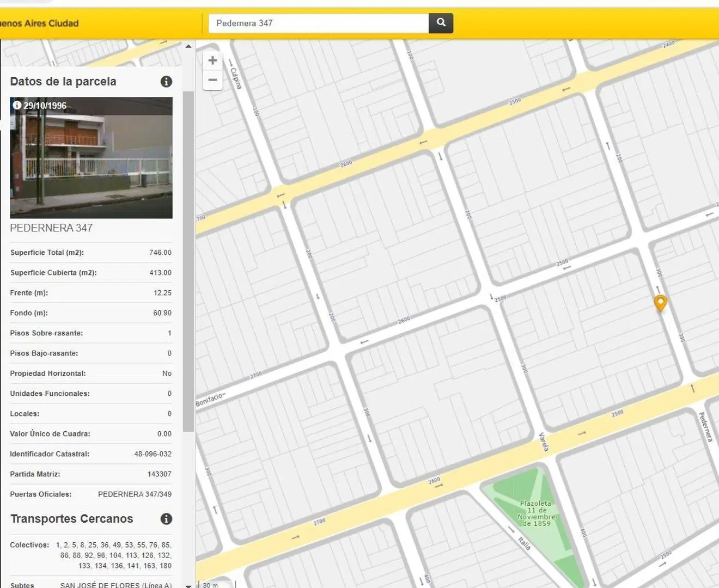Image resolution: width=719 pixels, height=588 pixels.
Task: Open the parcel facade photo
Action: click(x=92, y=158)
